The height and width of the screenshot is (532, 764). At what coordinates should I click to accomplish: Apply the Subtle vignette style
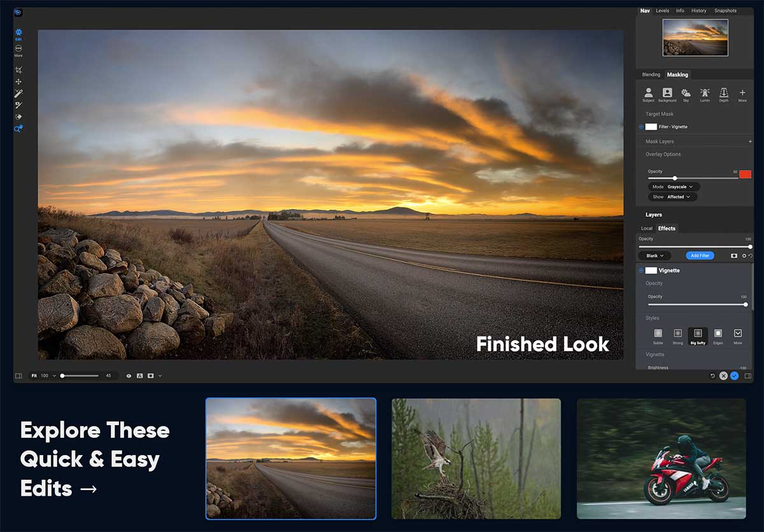coord(658,335)
